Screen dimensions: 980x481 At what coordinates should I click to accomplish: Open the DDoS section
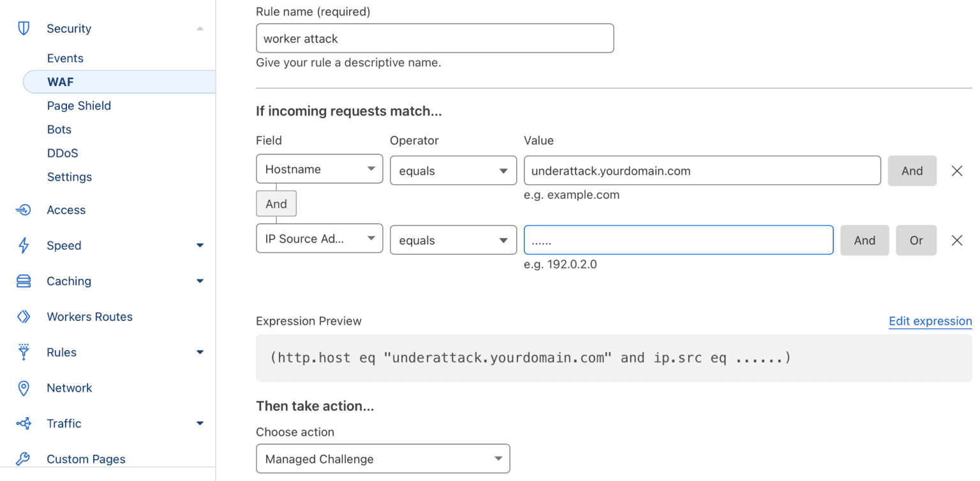(63, 153)
